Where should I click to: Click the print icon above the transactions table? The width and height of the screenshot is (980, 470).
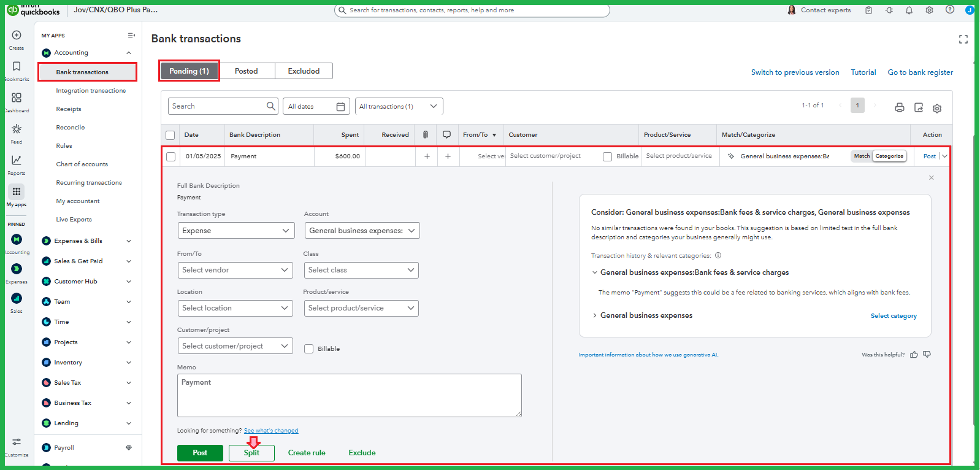point(899,107)
